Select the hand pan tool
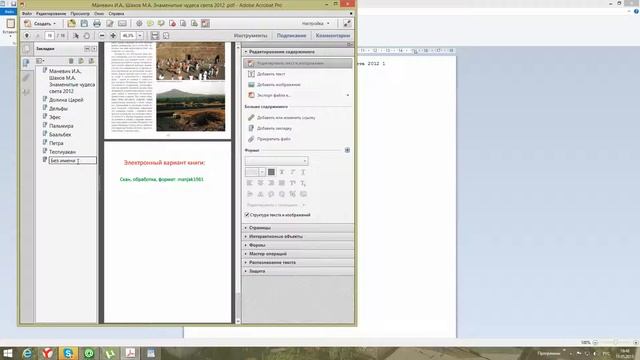 pos(87,36)
